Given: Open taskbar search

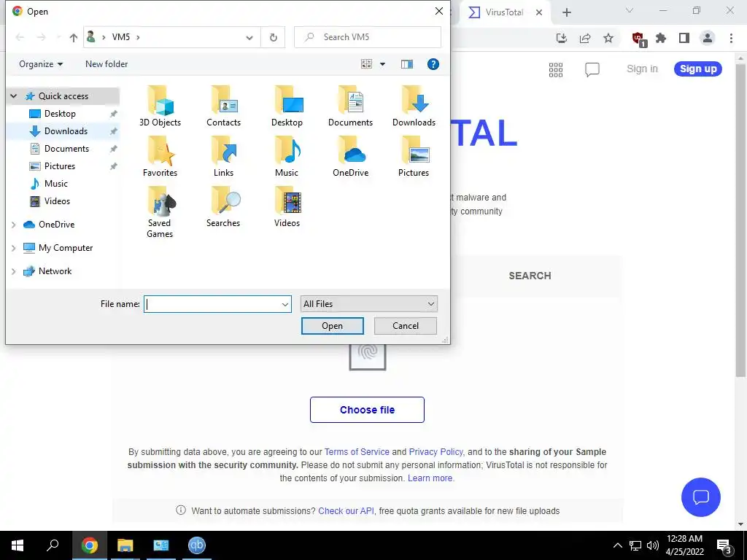Looking at the screenshot, I should pos(53,545).
